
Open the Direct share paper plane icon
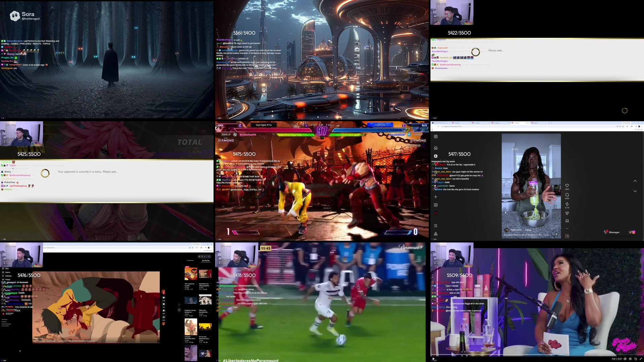click(x=567, y=213)
